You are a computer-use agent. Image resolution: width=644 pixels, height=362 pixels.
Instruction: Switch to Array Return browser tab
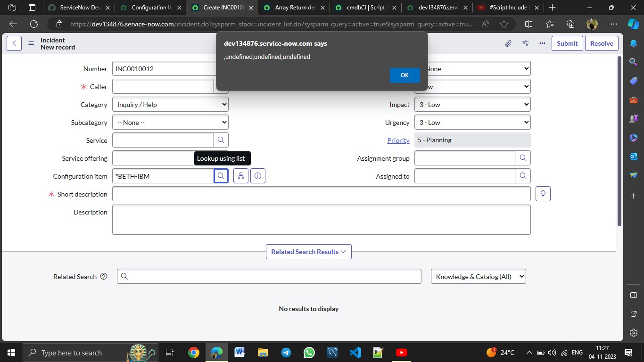[x=295, y=8]
